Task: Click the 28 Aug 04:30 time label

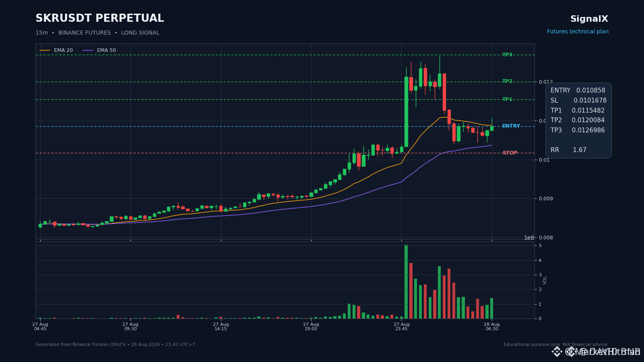Action: pyautogui.click(x=492, y=327)
